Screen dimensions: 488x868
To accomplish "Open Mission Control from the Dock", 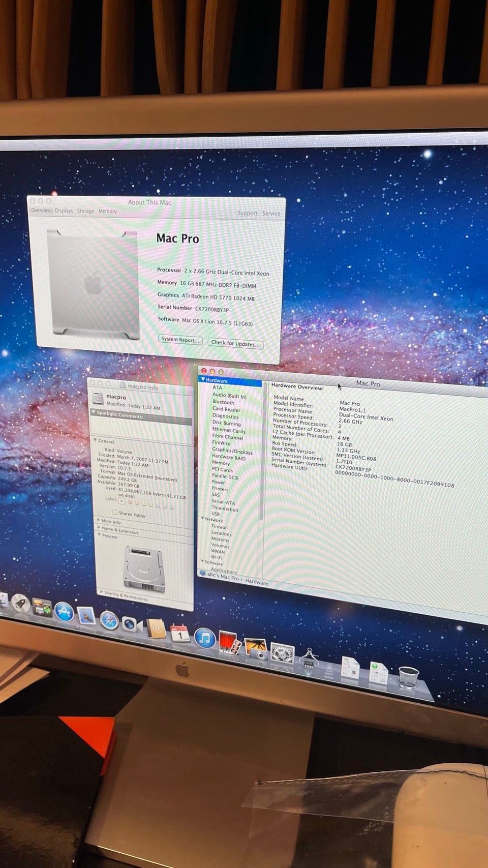I will coord(42,607).
